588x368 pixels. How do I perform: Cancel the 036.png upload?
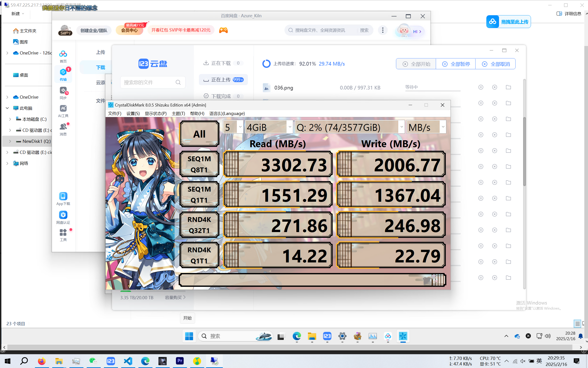[x=495, y=87]
